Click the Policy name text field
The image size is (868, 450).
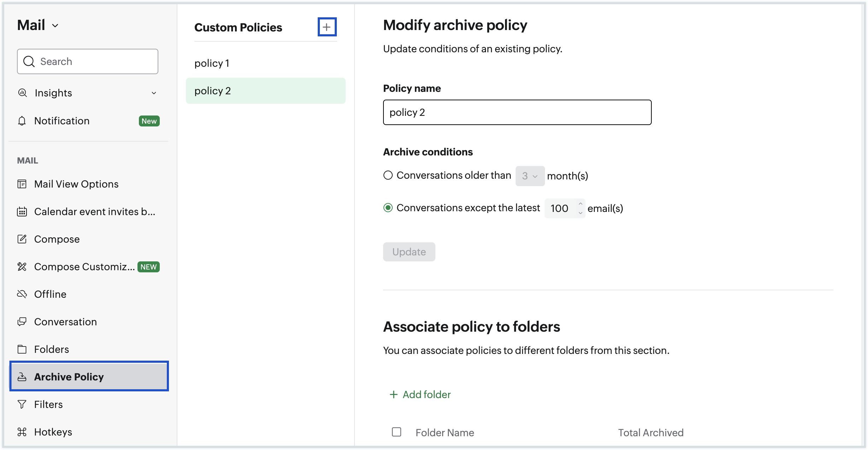pyautogui.click(x=517, y=112)
